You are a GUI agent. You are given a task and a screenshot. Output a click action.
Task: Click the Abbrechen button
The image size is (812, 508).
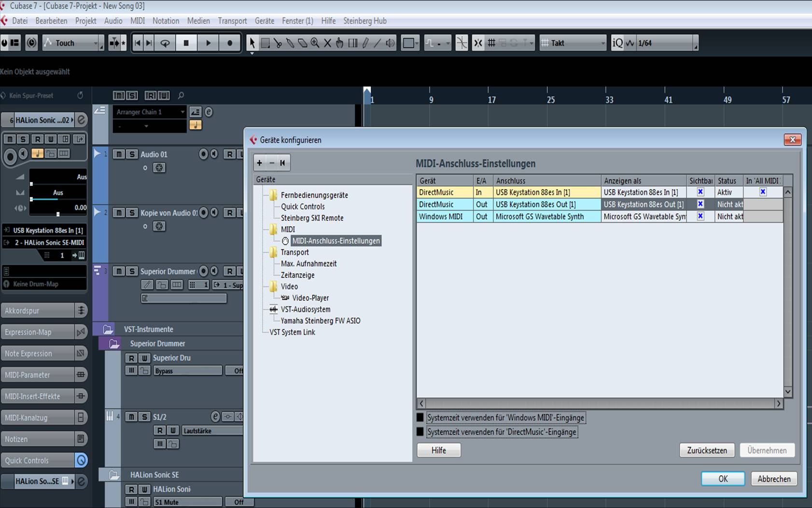click(774, 479)
